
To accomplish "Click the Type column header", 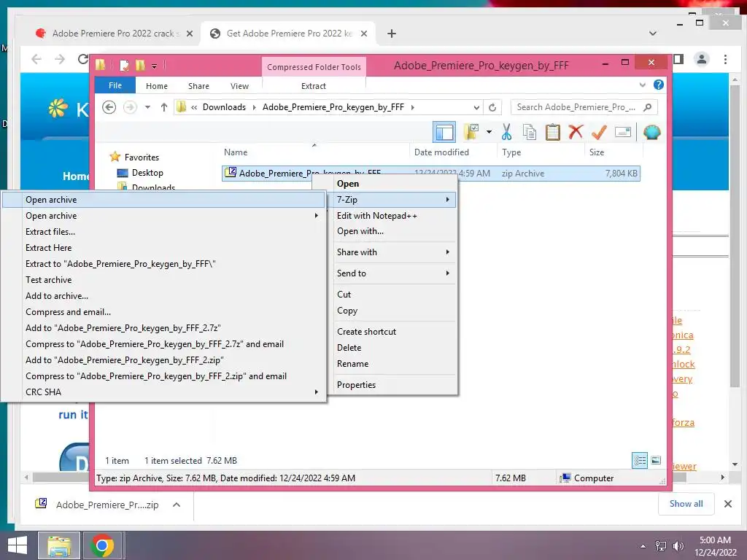I will pos(541,152).
